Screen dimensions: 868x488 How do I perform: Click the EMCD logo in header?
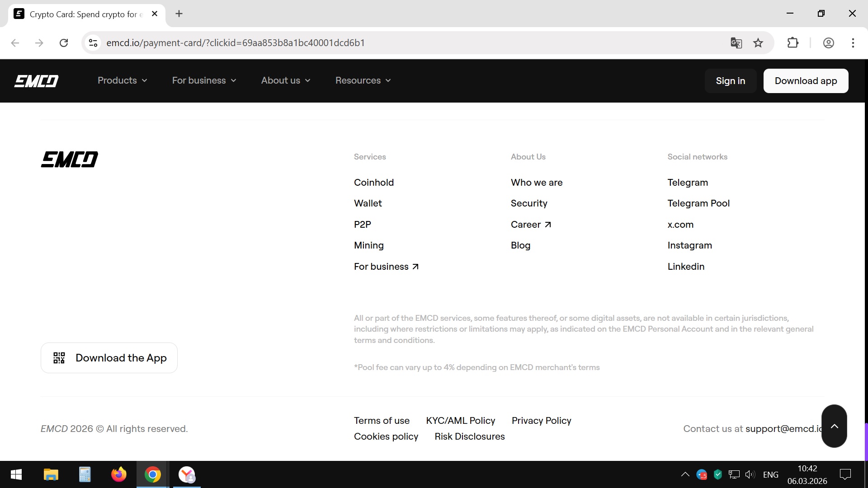36,81
